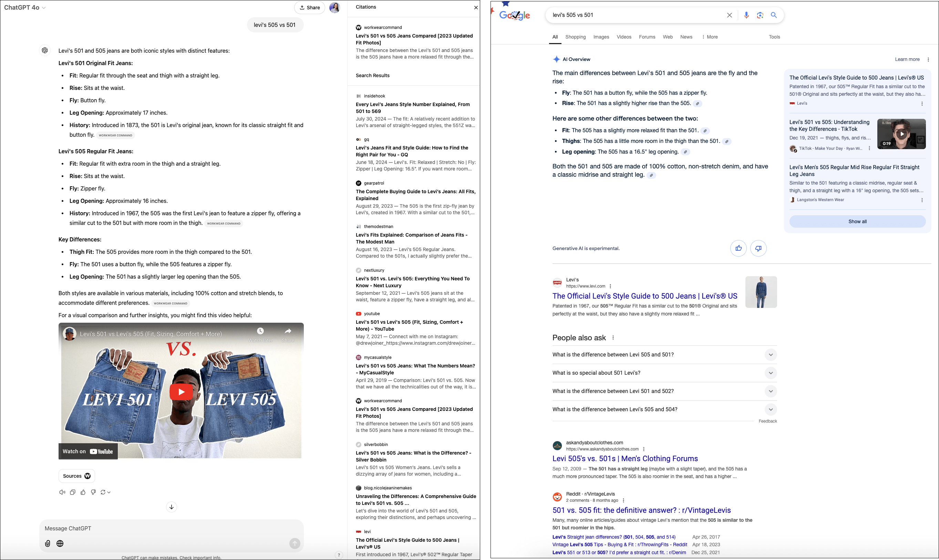Open the regenerate response dropdown
The image size is (939, 560).
tap(105, 492)
